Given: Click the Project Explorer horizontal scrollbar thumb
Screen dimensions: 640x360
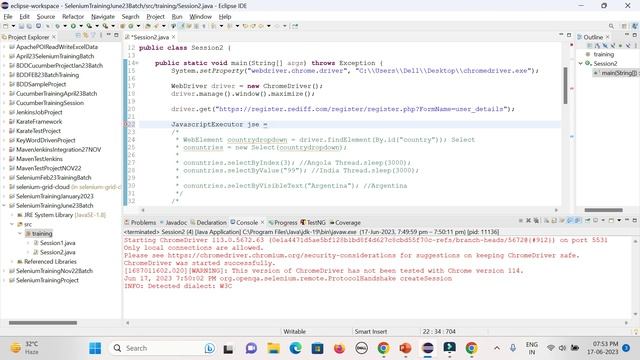Looking at the screenshot, I should click(x=43, y=322).
